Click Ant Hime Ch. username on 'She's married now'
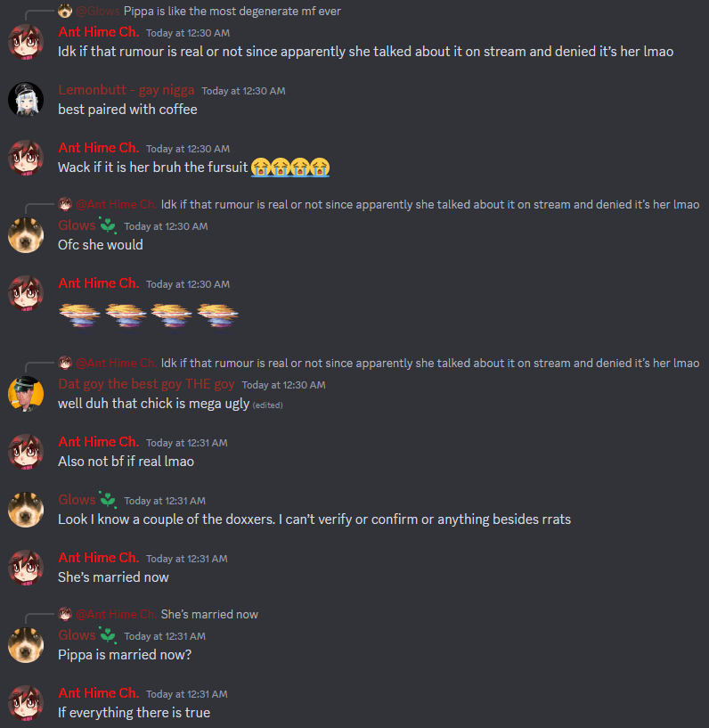This screenshot has width=709, height=728. 98,558
